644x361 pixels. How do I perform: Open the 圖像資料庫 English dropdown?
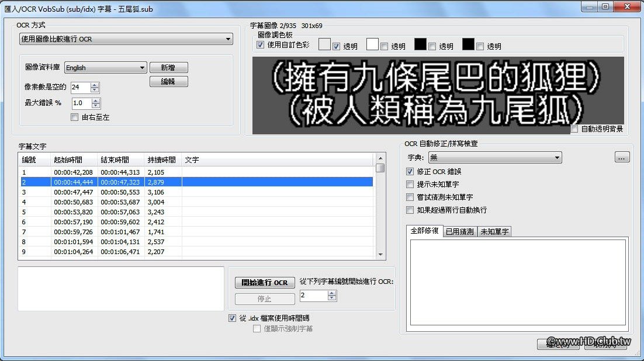[106, 68]
